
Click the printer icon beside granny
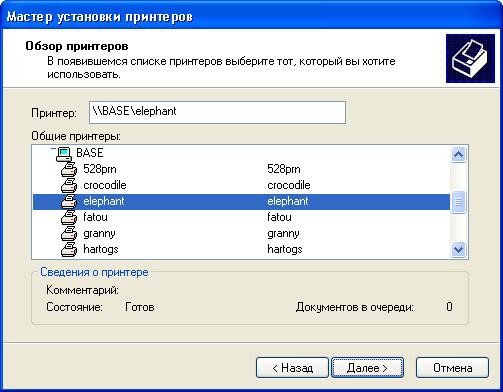(69, 233)
